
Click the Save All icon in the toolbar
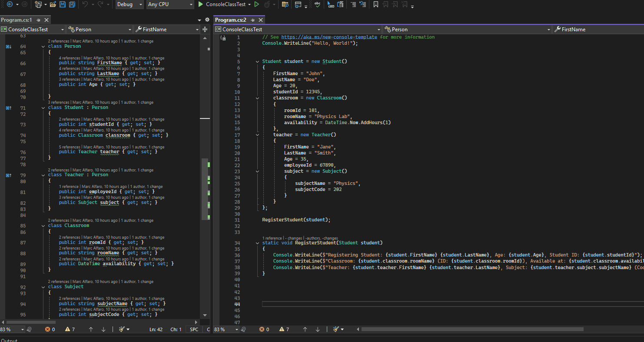pyautogui.click(x=71, y=5)
